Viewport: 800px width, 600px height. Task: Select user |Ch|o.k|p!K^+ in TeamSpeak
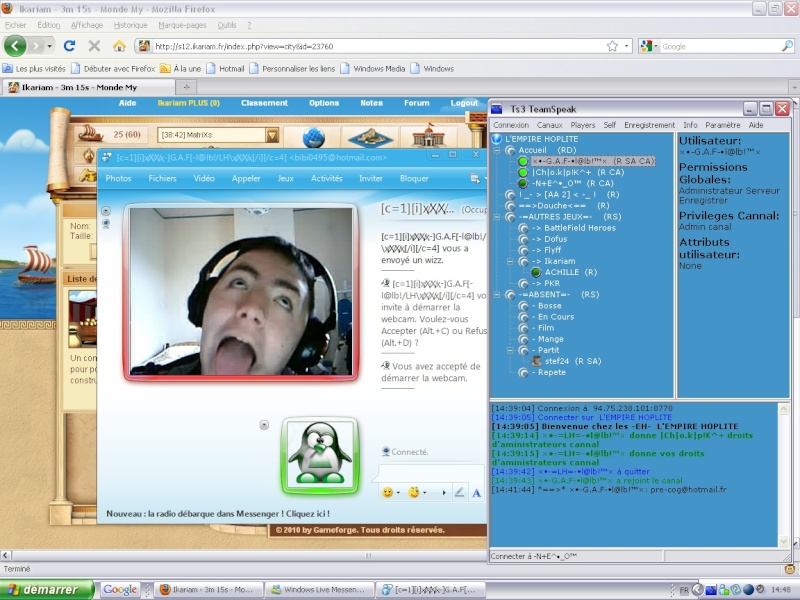click(578, 172)
